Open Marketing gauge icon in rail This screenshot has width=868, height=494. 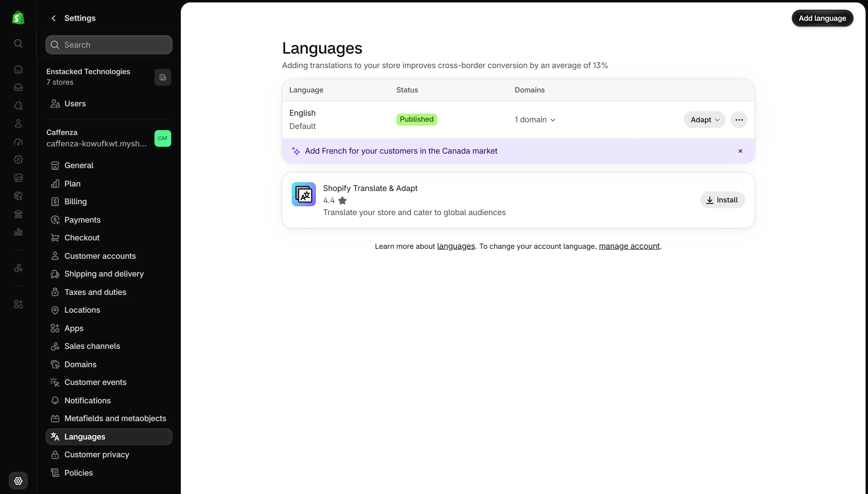(18, 142)
